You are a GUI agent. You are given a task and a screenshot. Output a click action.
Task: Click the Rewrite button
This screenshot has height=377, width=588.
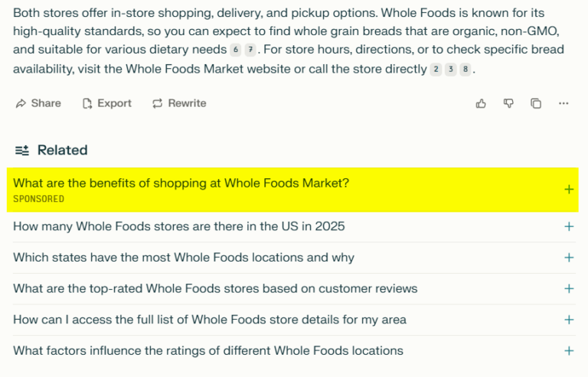pyautogui.click(x=179, y=103)
